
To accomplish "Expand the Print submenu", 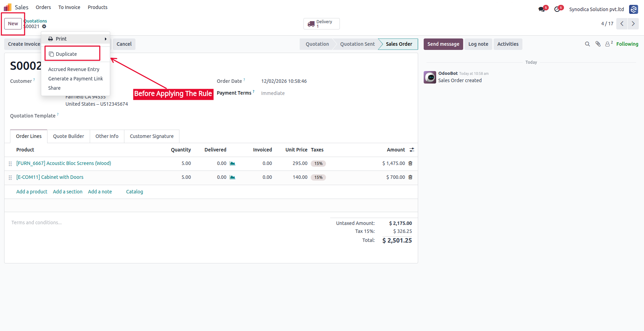I will coord(76,39).
